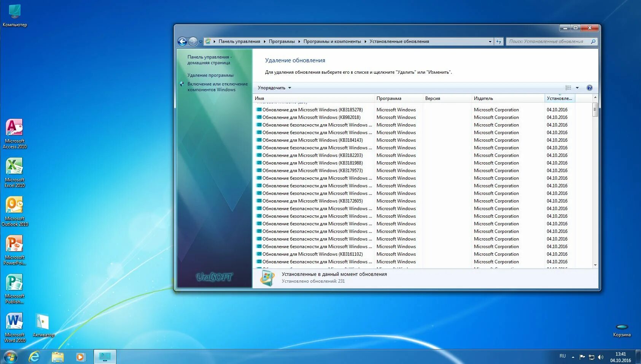The image size is (641, 364).
Task: Click the Control Panel taskbar button
Action: click(105, 357)
